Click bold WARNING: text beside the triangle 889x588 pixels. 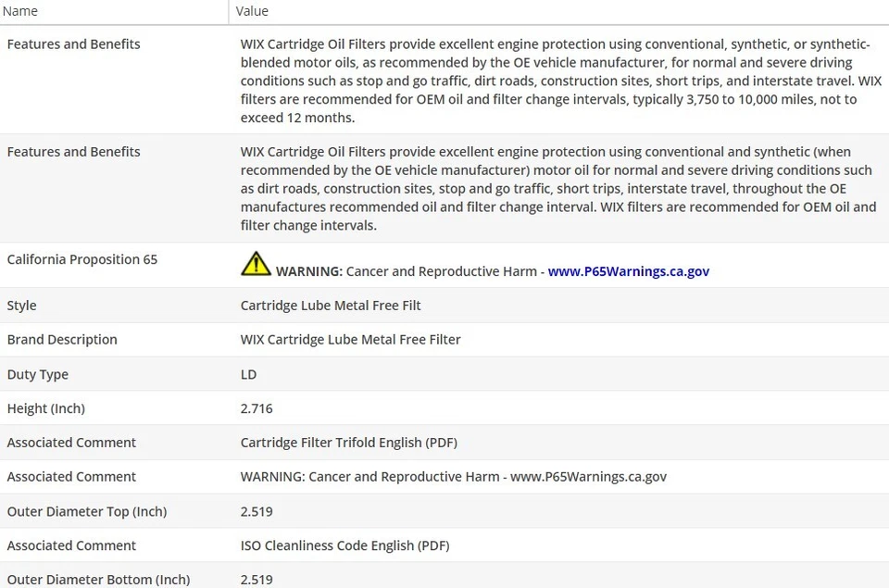309,271
